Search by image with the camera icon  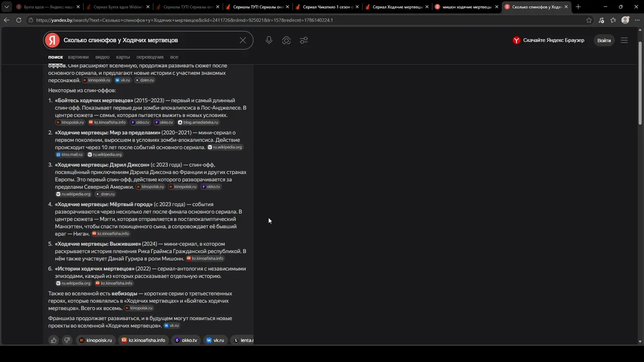click(x=286, y=40)
